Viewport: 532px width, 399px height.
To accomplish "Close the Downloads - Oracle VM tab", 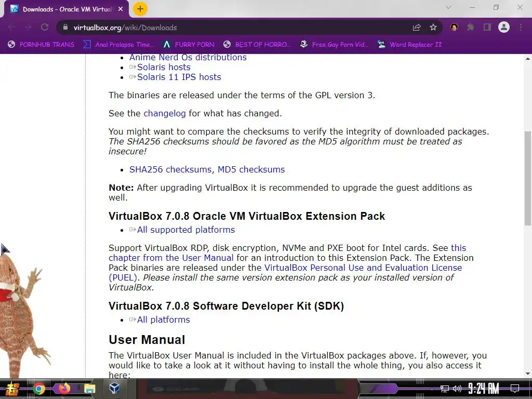I will coord(121,9).
